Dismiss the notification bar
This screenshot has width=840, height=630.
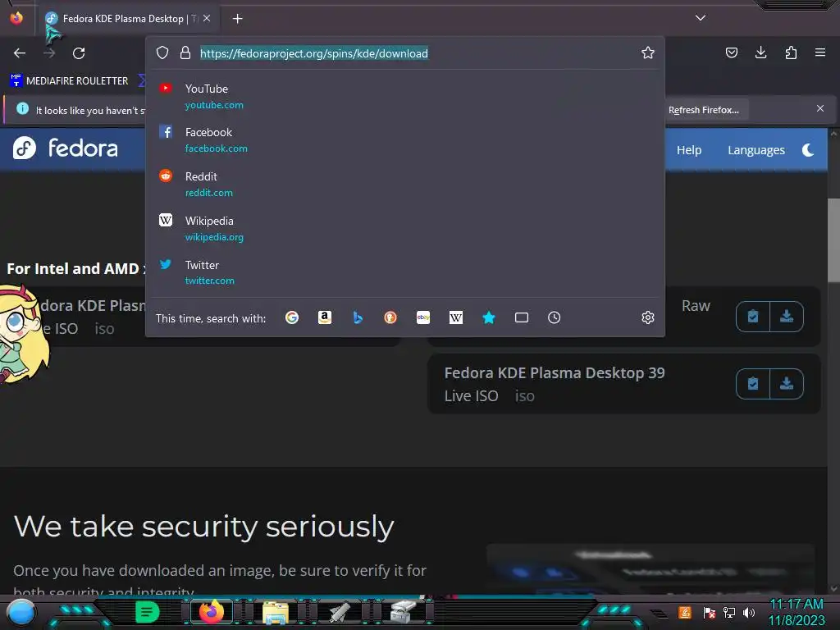[820, 108]
